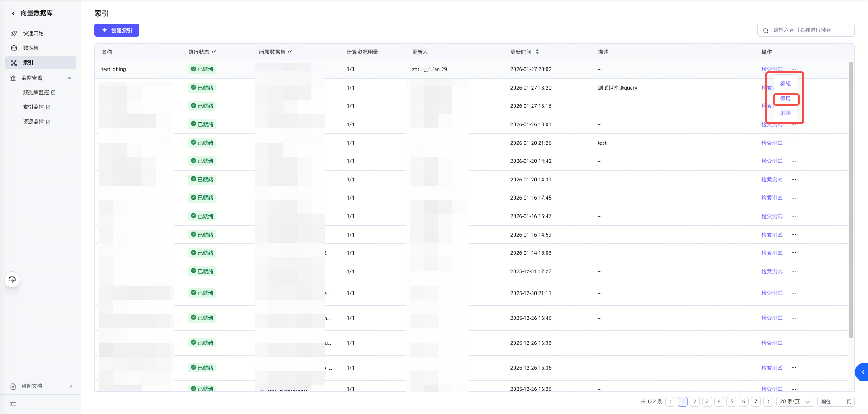This screenshot has height=414, width=868.
Task: Open the 所属数据集 column filter
Action: (290, 52)
